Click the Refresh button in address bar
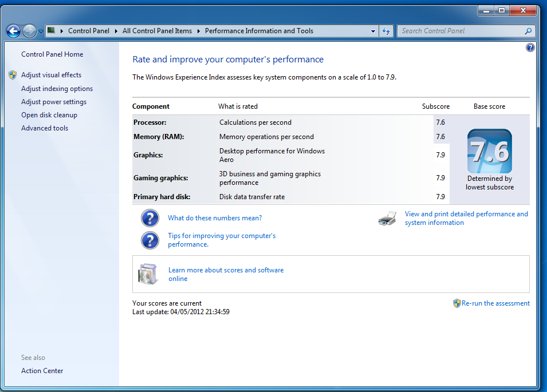547x392 pixels. point(386,31)
